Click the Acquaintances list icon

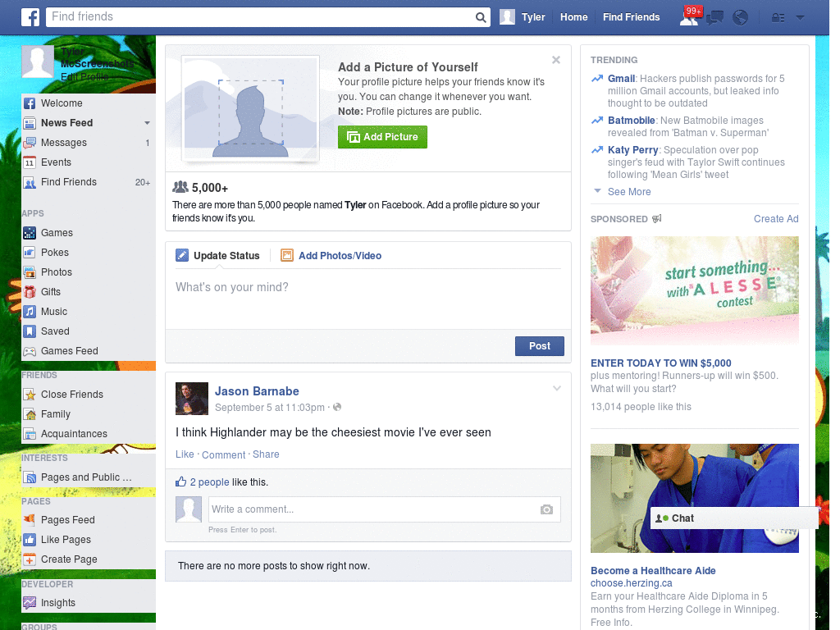click(x=30, y=434)
